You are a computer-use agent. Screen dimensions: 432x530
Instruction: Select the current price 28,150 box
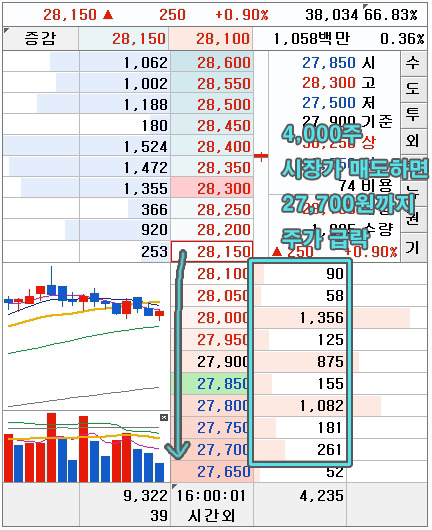[x=212, y=251]
